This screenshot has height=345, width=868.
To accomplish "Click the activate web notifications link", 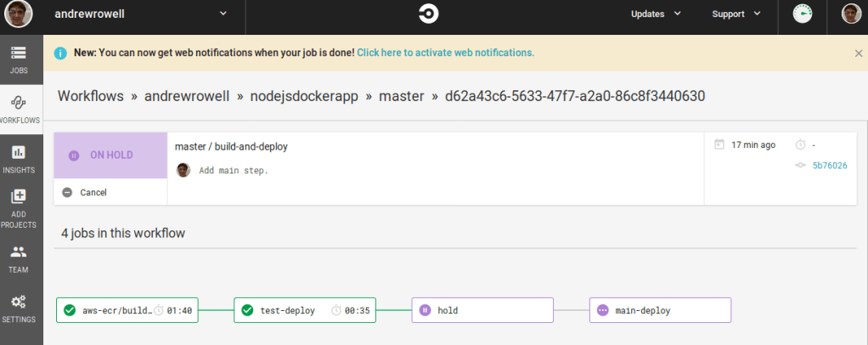I will point(445,53).
